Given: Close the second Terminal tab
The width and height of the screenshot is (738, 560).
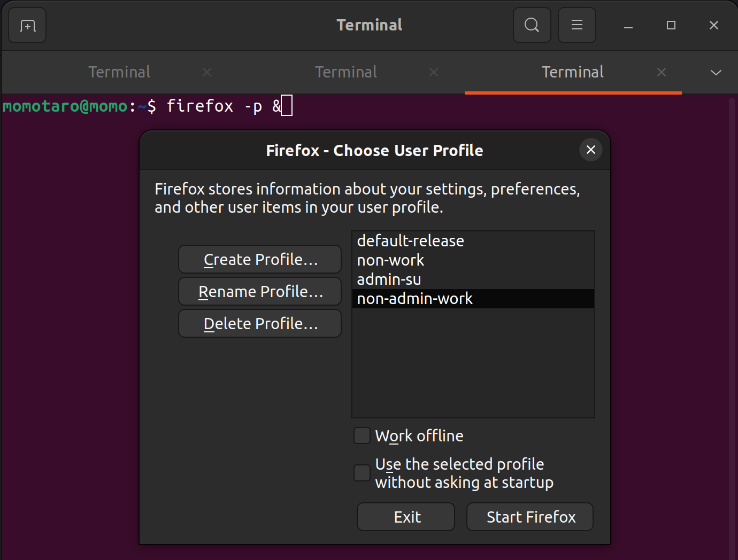Looking at the screenshot, I should coord(434,72).
